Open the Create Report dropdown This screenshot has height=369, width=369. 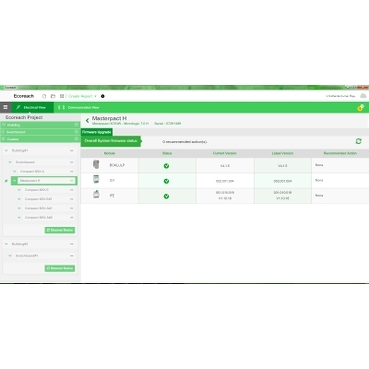82,96
